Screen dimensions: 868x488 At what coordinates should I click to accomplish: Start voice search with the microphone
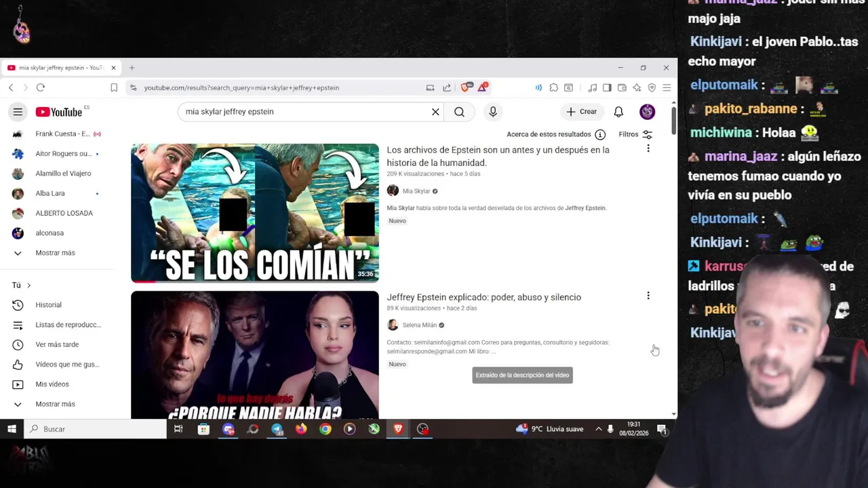point(493,112)
